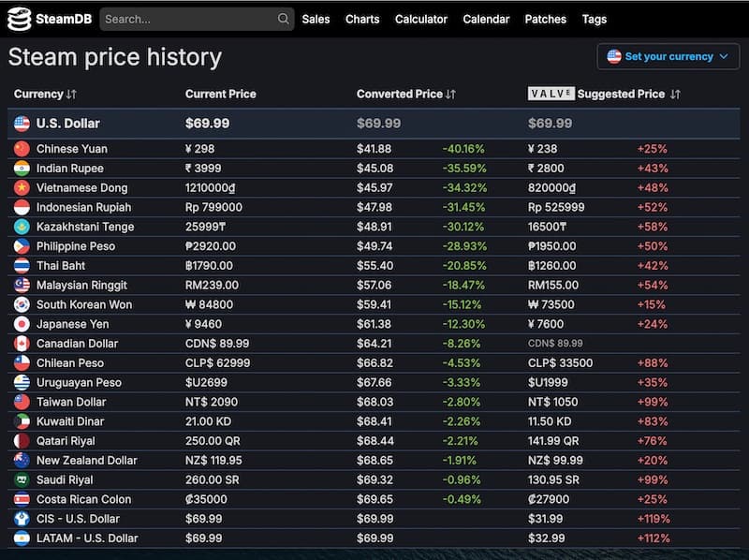Sort table by Currency column arrows
The height and width of the screenshot is (560, 749).
pyautogui.click(x=72, y=95)
